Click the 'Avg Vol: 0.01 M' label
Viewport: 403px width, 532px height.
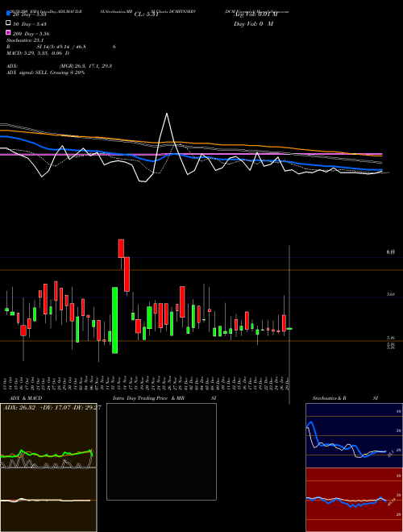coord(256,15)
